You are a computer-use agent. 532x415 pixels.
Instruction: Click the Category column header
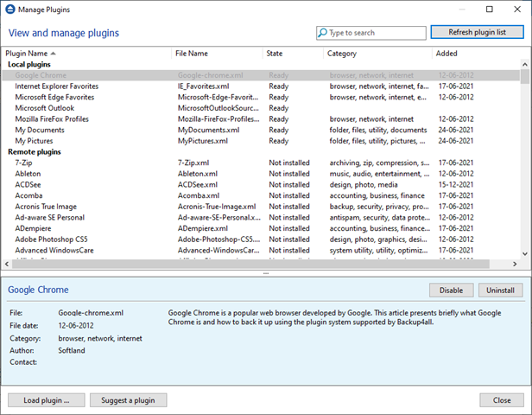pyautogui.click(x=341, y=54)
